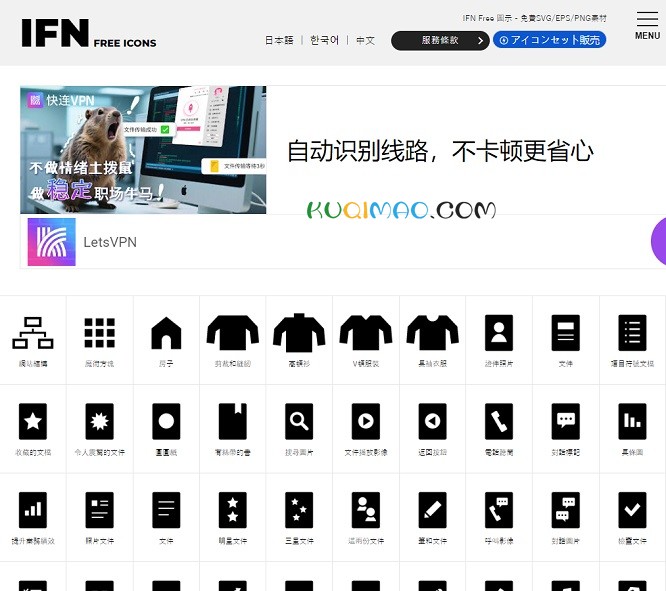
Task: Click the LetsVPN advertiser name
Action: click(110, 242)
